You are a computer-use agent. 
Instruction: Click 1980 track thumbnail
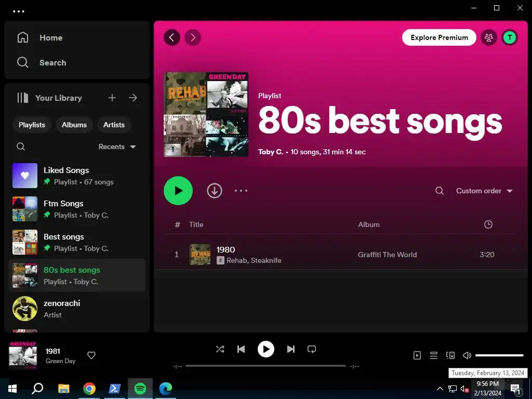pos(200,255)
